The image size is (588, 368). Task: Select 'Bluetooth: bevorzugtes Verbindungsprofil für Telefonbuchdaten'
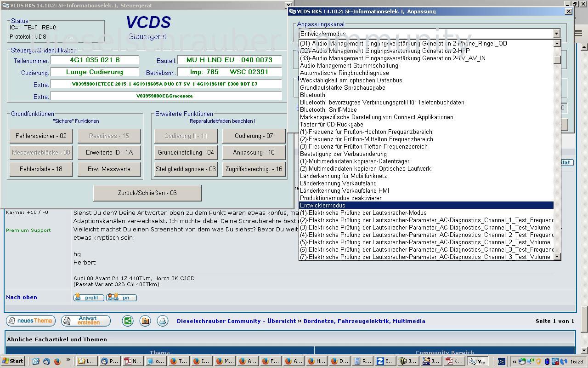(x=426, y=102)
